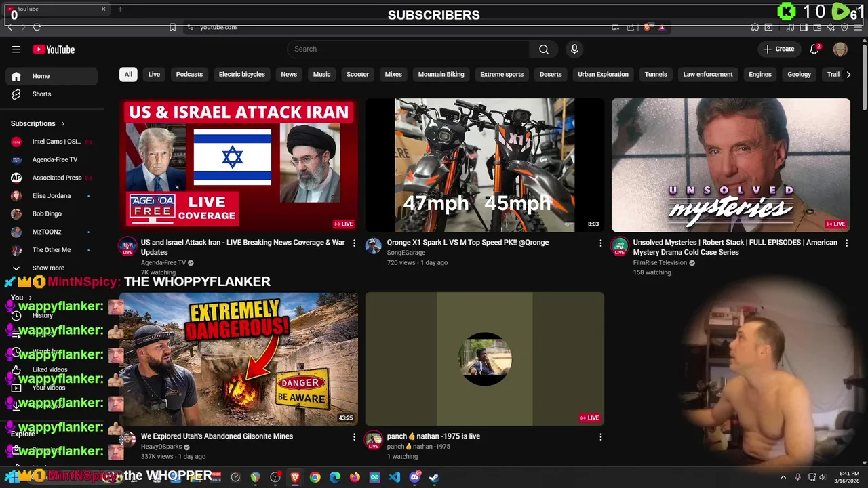
Task: Open US & Israel Attack Iran thumbnail
Action: point(239,165)
